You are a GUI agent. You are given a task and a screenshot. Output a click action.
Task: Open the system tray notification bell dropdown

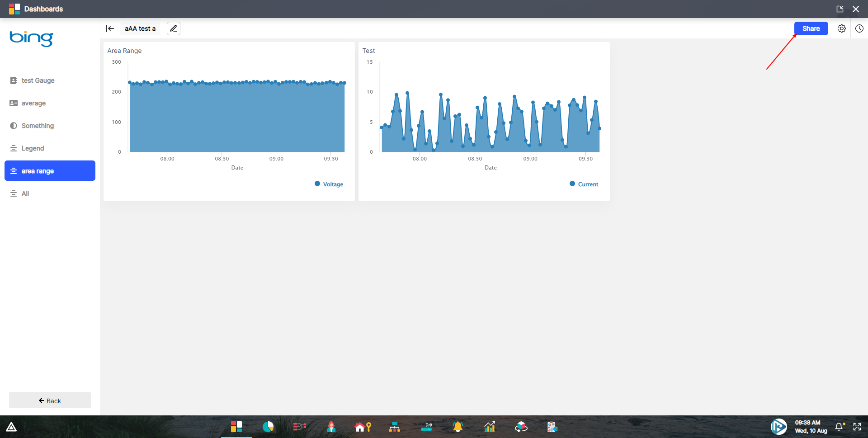click(839, 426)
